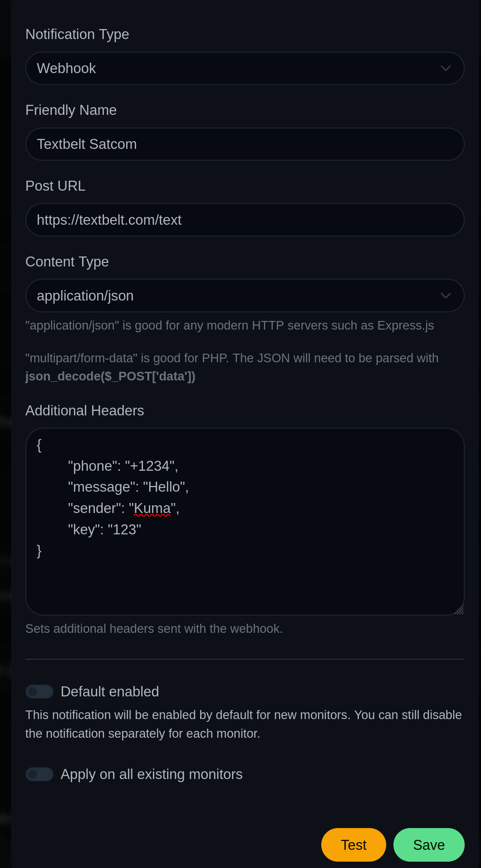Click the Additional Headers label
The height and width of the screenshot is (868, 481).
[84, 410]
